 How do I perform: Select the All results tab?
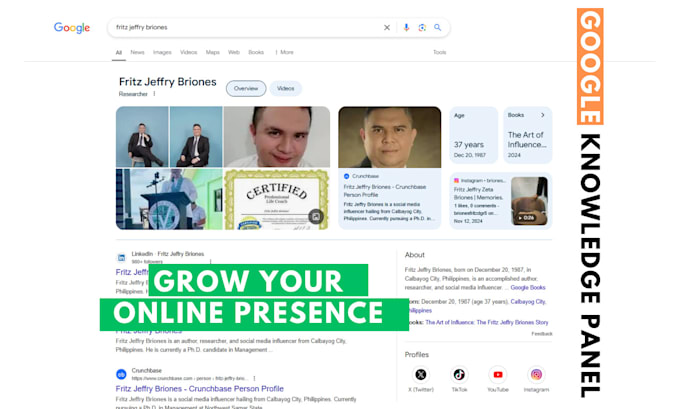click(x=119, y=52)
